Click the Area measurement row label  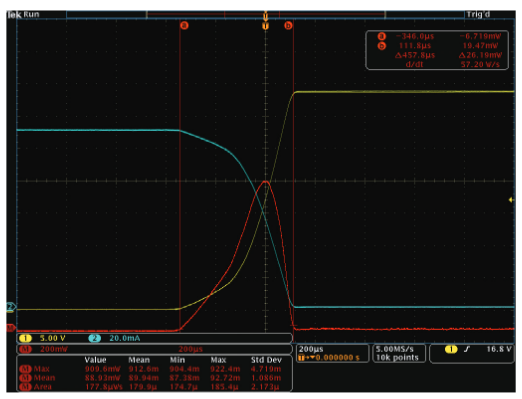(x=43, y=387)
